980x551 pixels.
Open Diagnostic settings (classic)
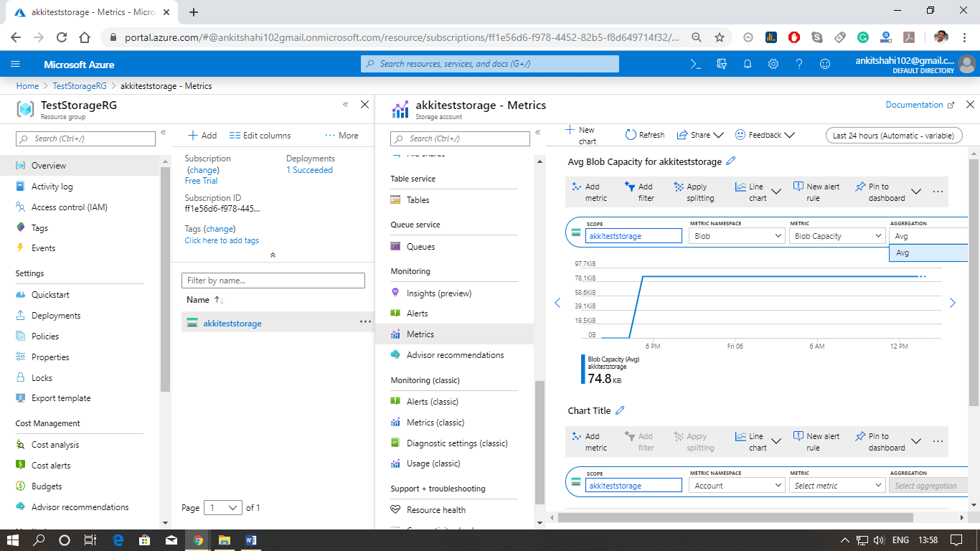click(x=457, y=443)
